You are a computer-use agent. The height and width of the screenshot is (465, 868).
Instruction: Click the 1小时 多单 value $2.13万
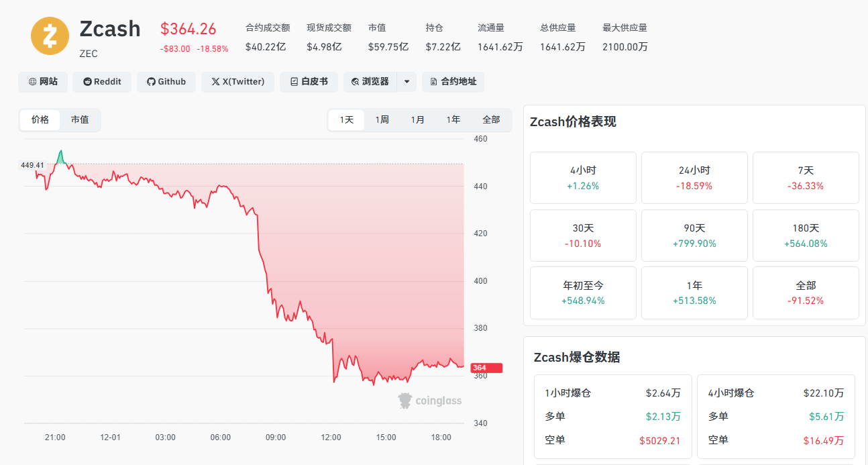tap(663, 417)
